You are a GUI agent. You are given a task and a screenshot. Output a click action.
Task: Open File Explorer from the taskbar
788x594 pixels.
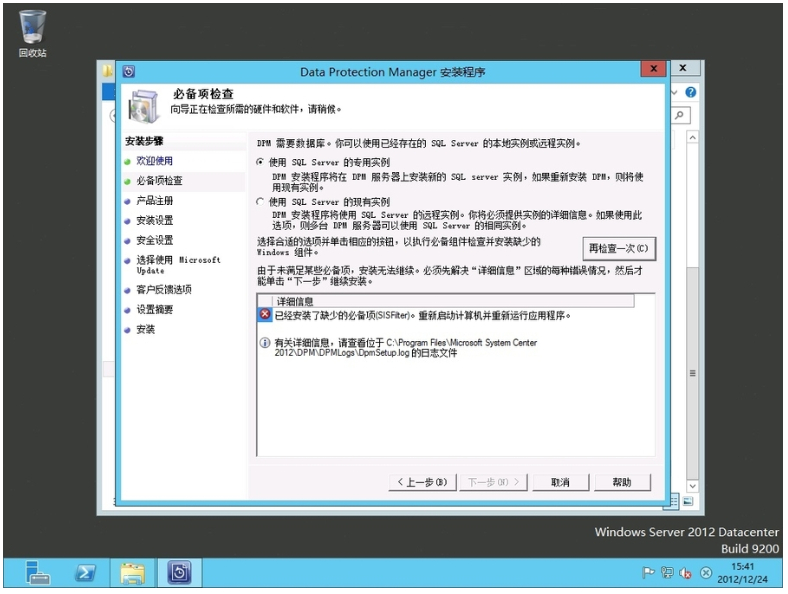pos(132,573)
